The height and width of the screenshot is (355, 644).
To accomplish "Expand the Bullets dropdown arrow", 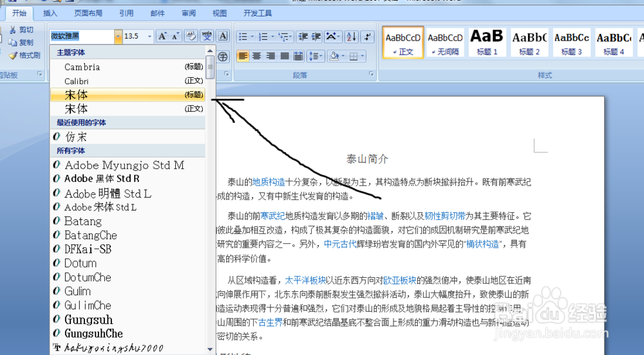I will [252, 37].
